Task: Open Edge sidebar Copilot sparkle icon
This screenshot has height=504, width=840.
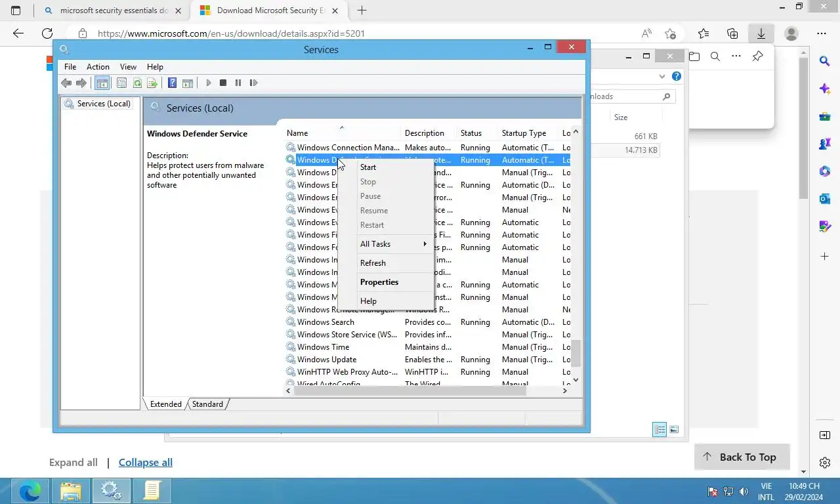Action: [825, 89]
